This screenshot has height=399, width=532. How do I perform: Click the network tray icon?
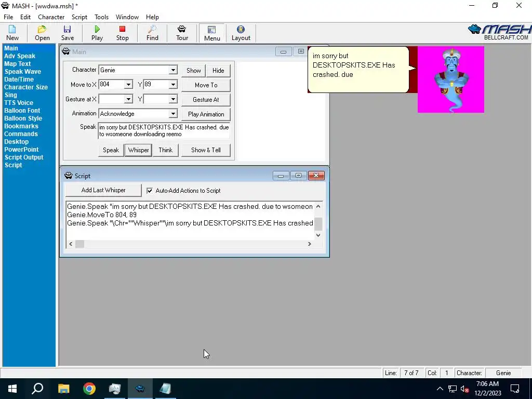tap(453, 389)
